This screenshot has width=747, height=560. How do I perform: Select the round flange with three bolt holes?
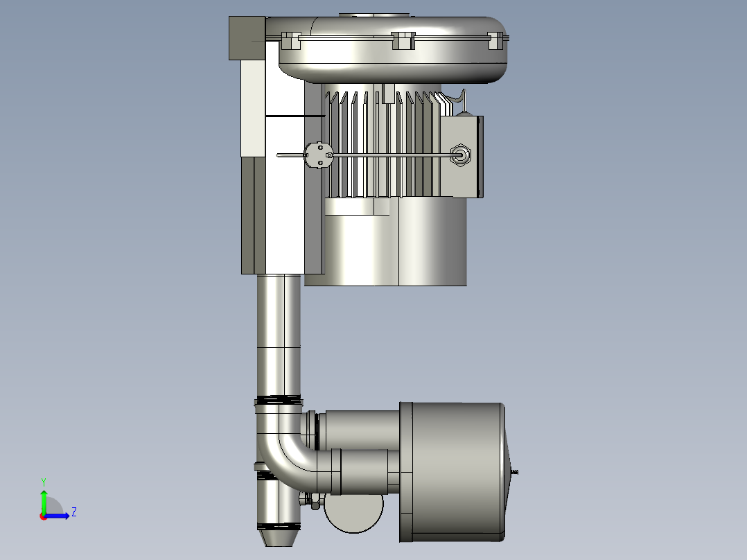pyautogui.click(x=318, y=155)
